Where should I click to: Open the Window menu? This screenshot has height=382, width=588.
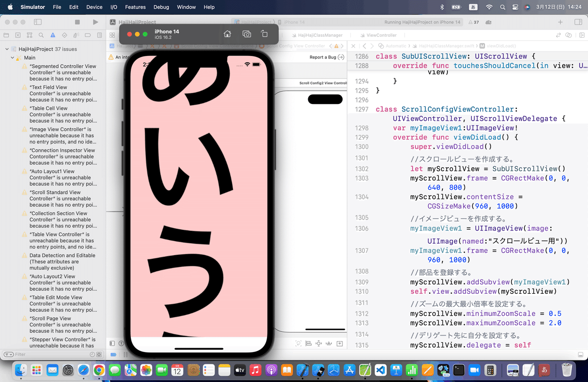click(x=186, y=7)
